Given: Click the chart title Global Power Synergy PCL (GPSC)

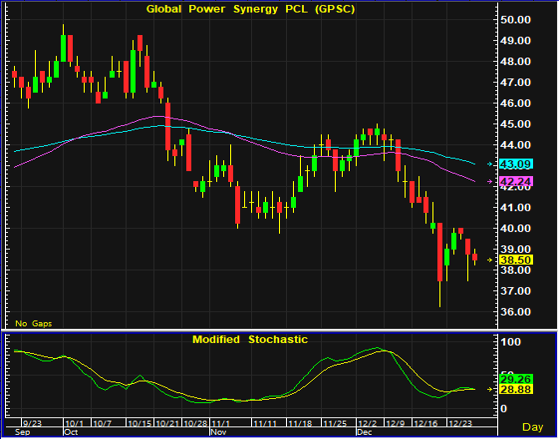Looking at the screenshot, I should [251, 9].
